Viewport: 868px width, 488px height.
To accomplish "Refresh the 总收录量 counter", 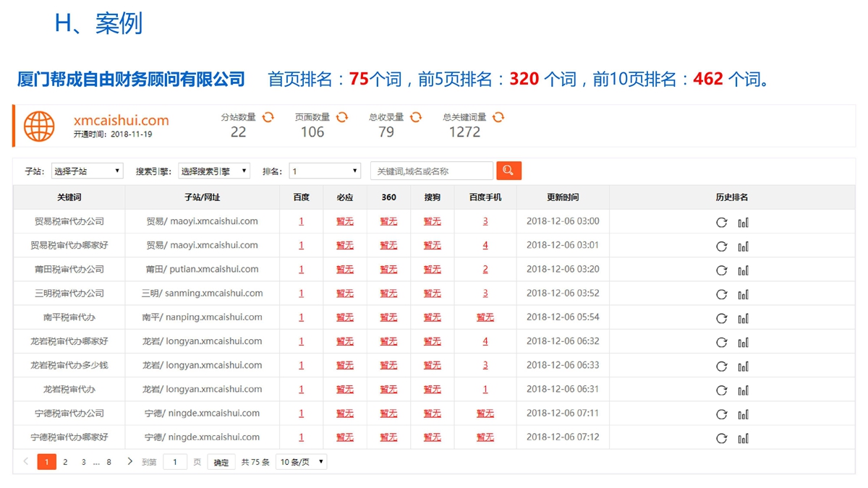I will click(x=416, y=117).
